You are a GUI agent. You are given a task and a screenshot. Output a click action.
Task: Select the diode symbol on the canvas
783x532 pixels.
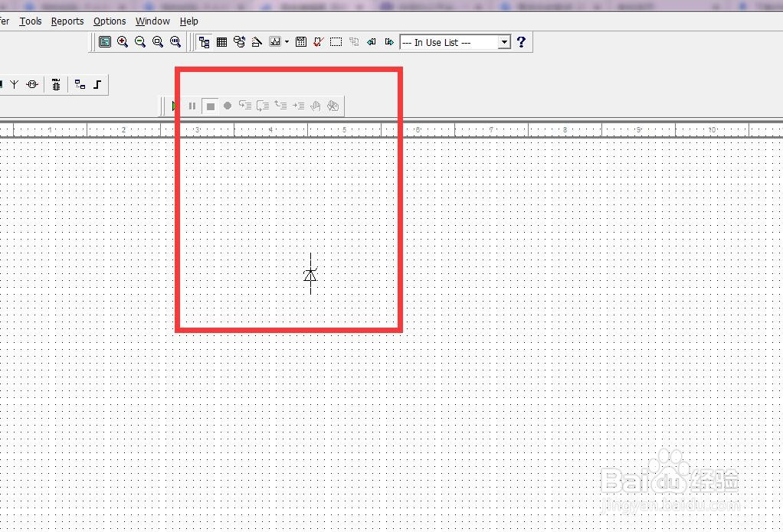pos(310,273)
